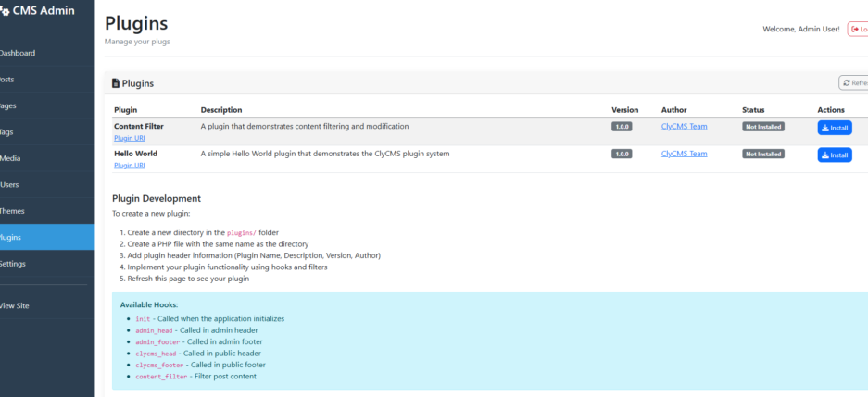
Task: Click the ClyCMS Team author link for Hello World
Action: pos(684,154)
